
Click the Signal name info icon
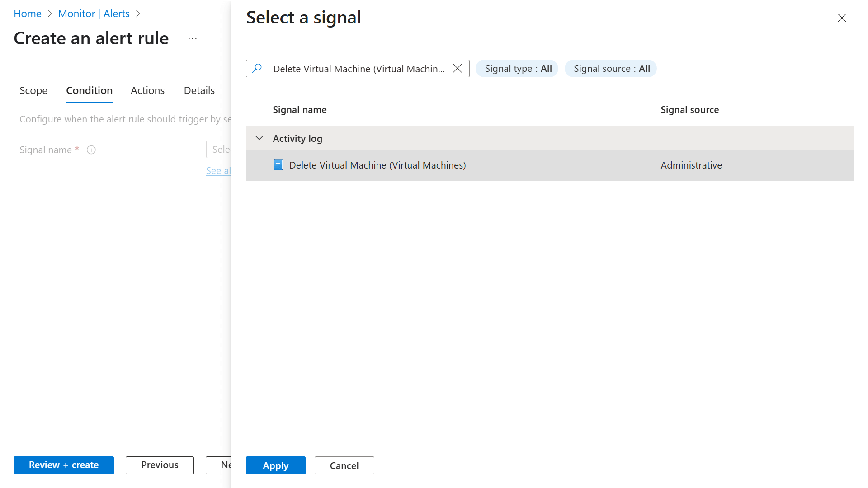[x=91, y=150]
